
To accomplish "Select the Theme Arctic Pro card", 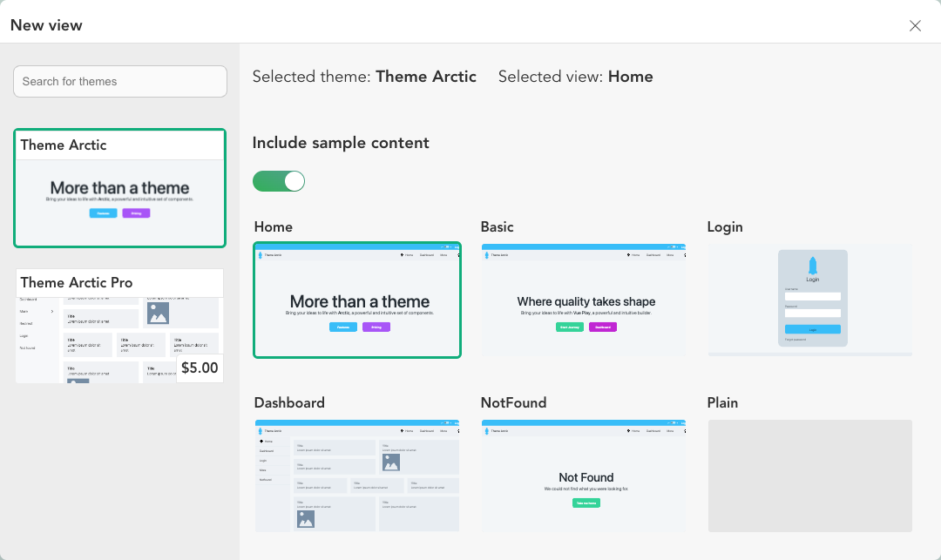I will pos(120,326).
